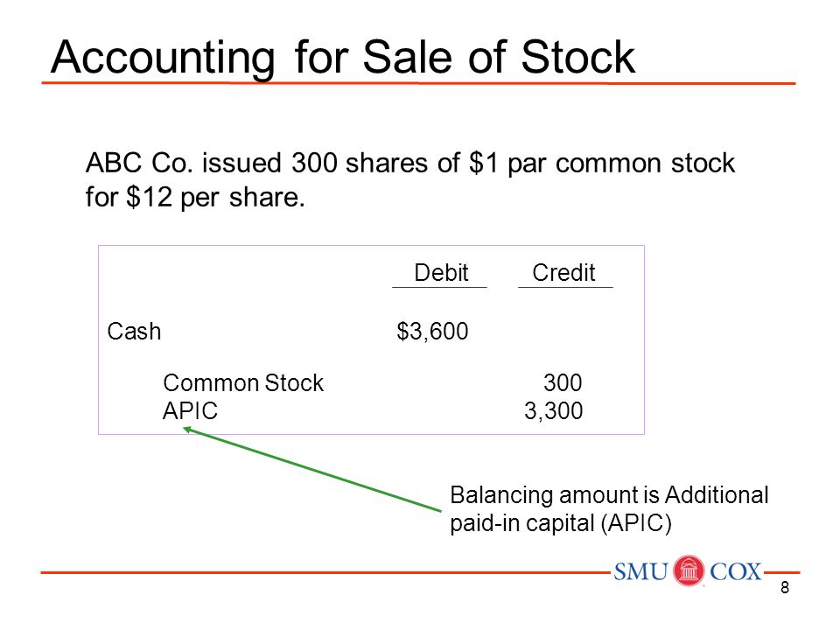This screenshot has width=840, height=630.
Task: Select the Common Stock entry
Action: pos(243,383)
